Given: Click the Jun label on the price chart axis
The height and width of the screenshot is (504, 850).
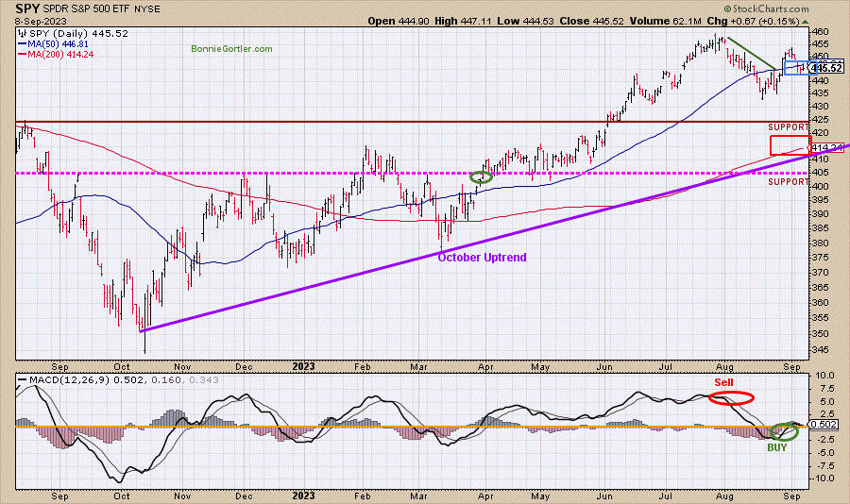Looking at the screenshot, I should pos(603,367).
